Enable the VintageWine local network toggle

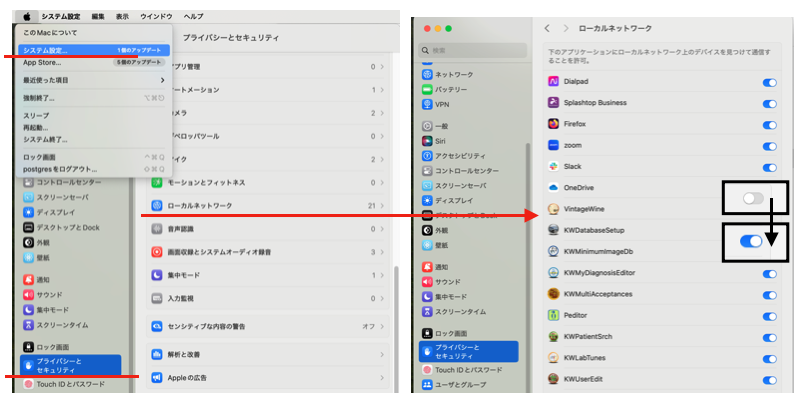point(754,200)
